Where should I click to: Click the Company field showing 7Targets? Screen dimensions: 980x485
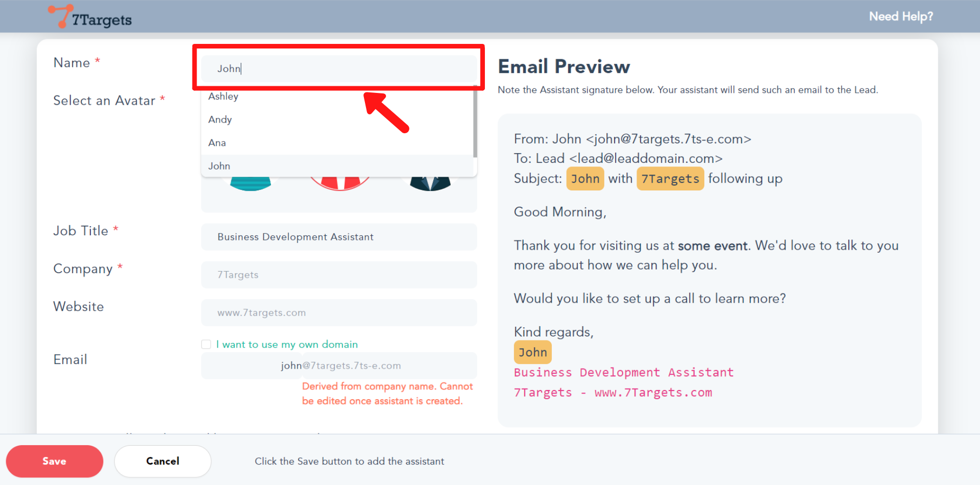coord(338,275)
